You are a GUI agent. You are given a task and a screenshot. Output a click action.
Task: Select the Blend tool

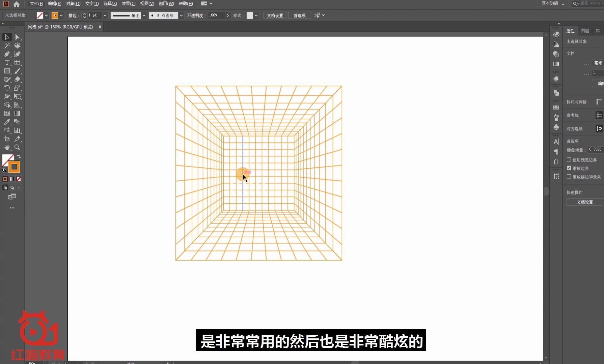point(17,122)
